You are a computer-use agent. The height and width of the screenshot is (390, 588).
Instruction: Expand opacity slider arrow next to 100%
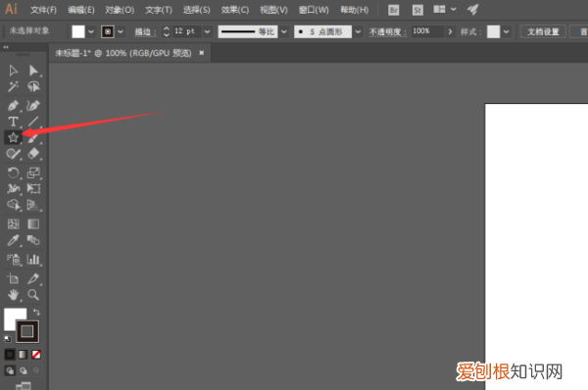click(x=450, y=32)
